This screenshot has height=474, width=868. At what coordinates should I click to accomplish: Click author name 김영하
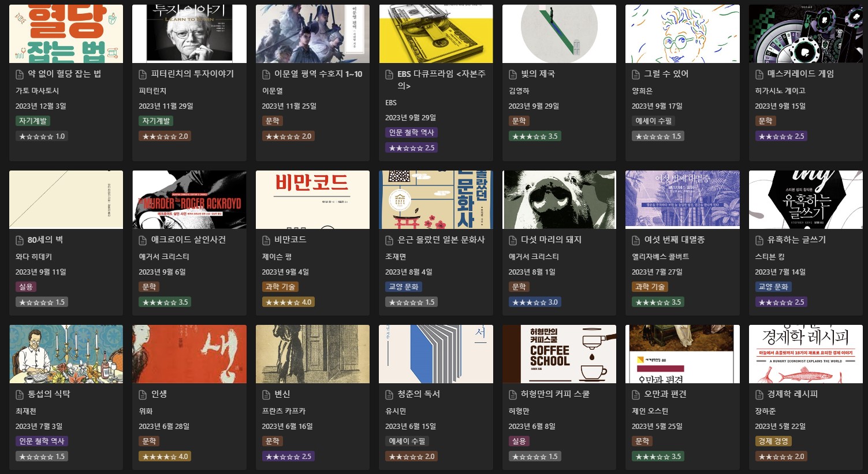[x=519, y=91]
